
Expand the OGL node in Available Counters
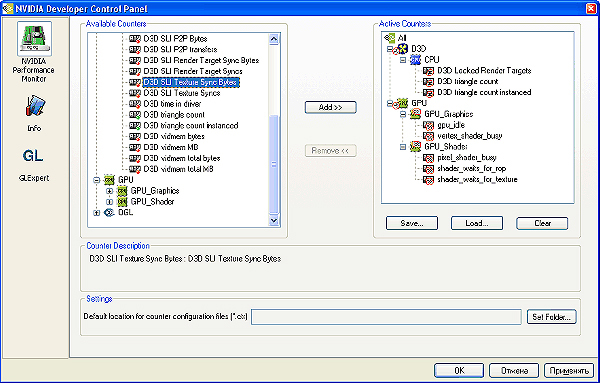point(96,212)
